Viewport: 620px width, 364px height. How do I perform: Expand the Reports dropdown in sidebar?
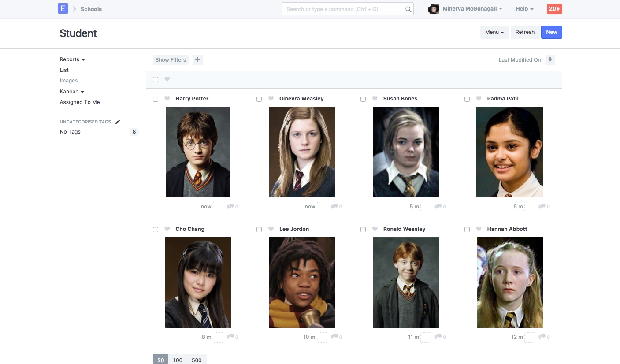pyautogui.click(x=72, y=59)
